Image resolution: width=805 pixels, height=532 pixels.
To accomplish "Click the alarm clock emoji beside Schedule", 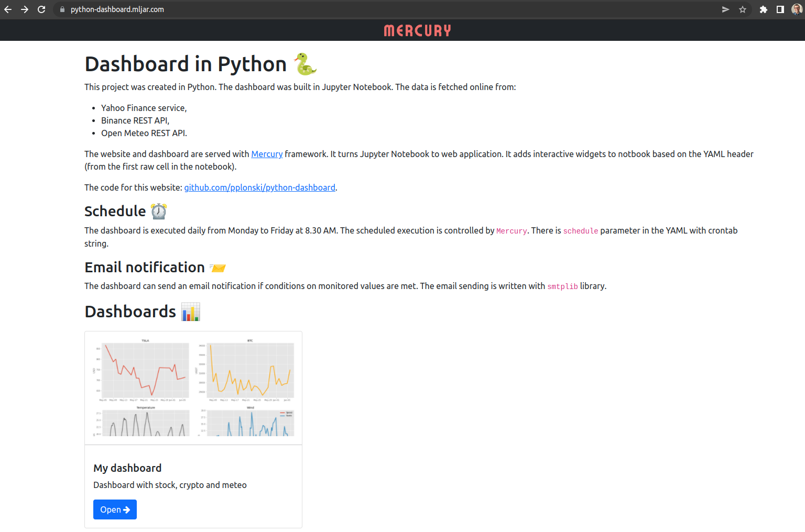I will click(x=159, y=211).
